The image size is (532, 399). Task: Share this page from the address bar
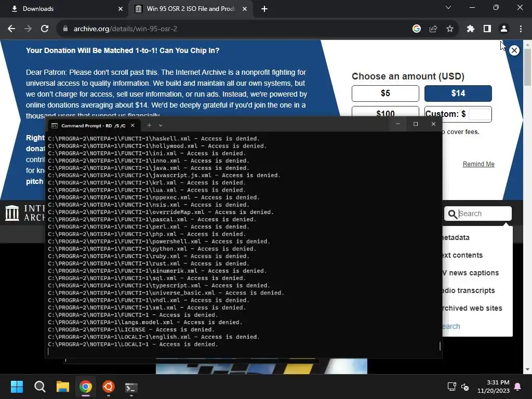click(433, 29)
